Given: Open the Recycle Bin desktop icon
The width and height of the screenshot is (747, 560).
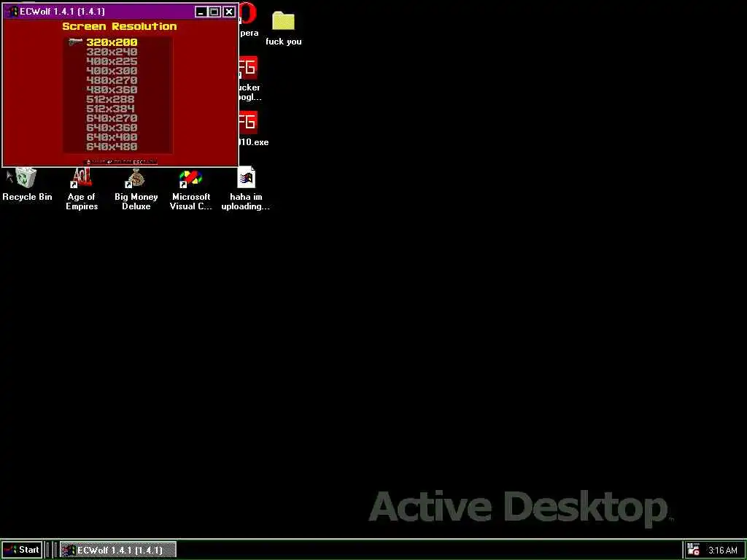Looking at the screenshot, I should coord(27,184).
